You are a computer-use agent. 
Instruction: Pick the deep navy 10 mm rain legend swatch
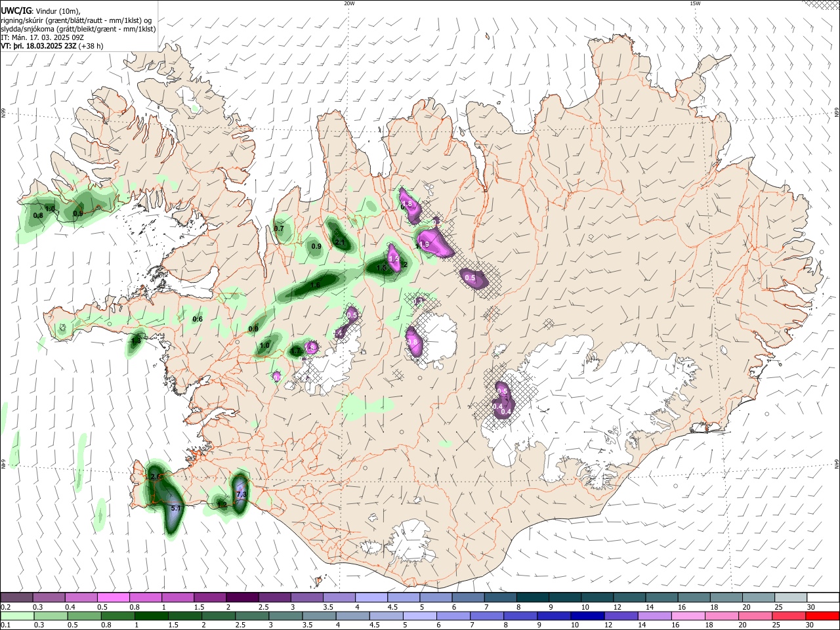[588, 616]
